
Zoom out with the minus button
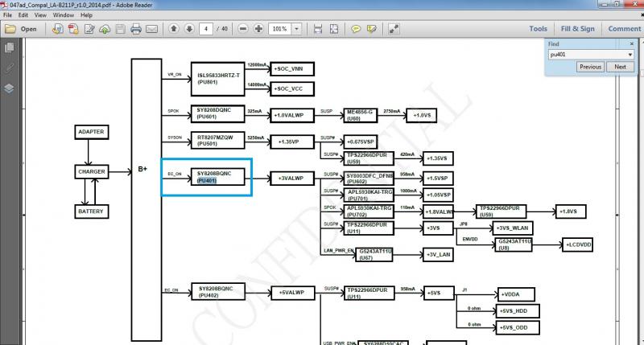[243, 29]
